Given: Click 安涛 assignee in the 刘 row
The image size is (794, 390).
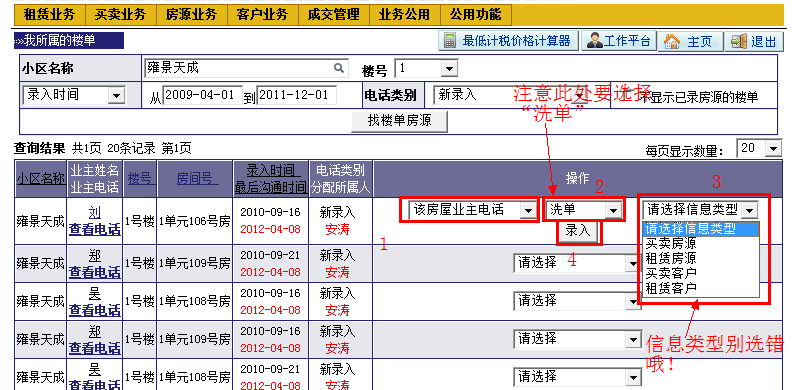Looking at the screenshot, I should tap(337, 229).
